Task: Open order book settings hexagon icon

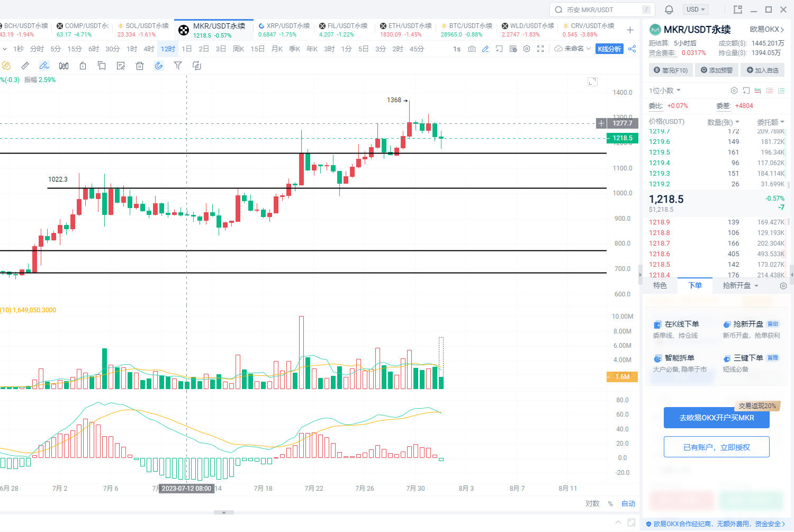Action: 734,91
